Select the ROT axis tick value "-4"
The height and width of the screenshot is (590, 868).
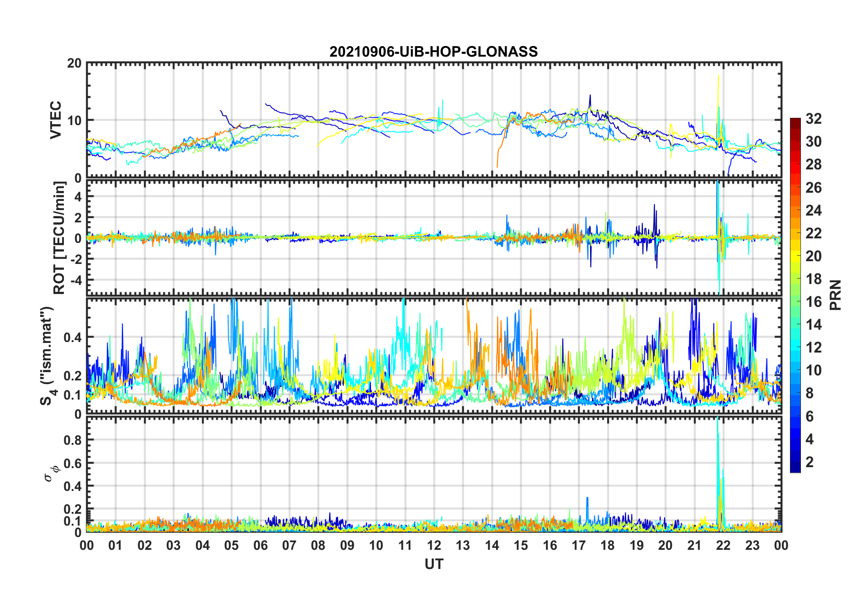tap(76, 279)
